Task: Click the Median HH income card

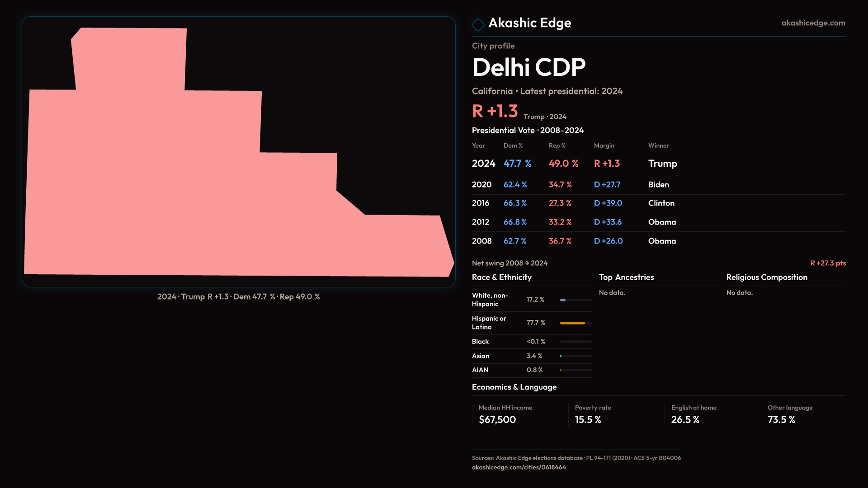Action: [x=519, y=414]
